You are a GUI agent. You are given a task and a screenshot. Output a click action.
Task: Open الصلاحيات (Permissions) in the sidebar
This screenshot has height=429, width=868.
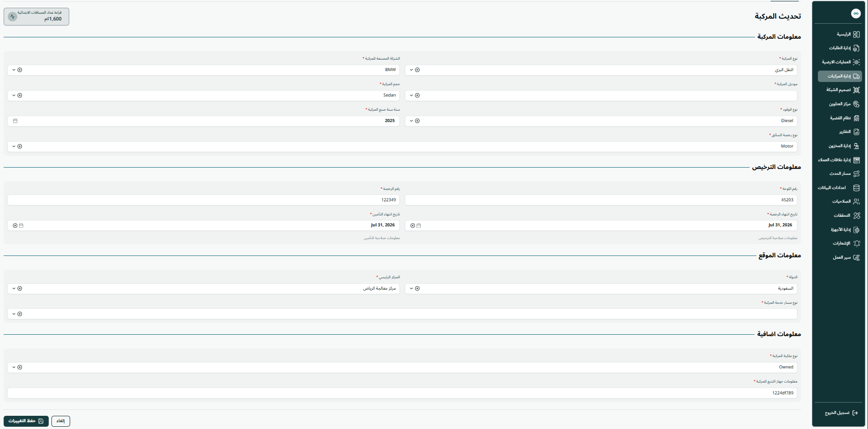(x=846, y=201)
